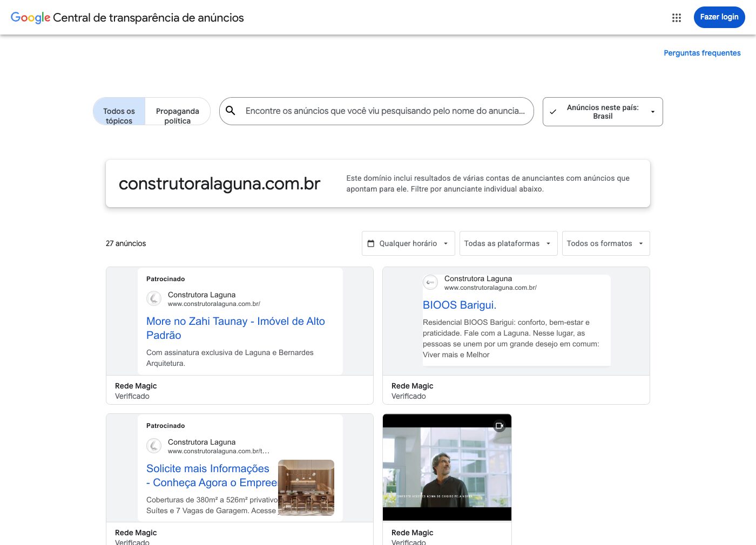This screenshot has width=756, height=545.
Task: Click the interior room image in Solicite ad
Action: click(x=306, y=488)
